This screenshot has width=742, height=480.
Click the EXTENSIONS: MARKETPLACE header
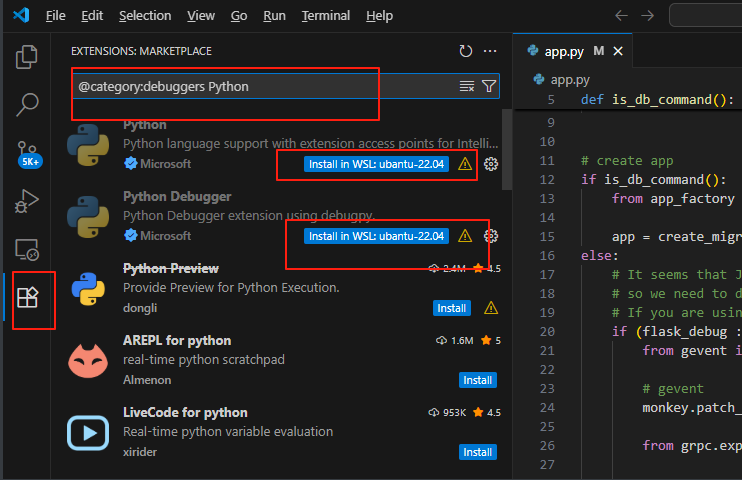pyautogui.click(x=141, y=51)
